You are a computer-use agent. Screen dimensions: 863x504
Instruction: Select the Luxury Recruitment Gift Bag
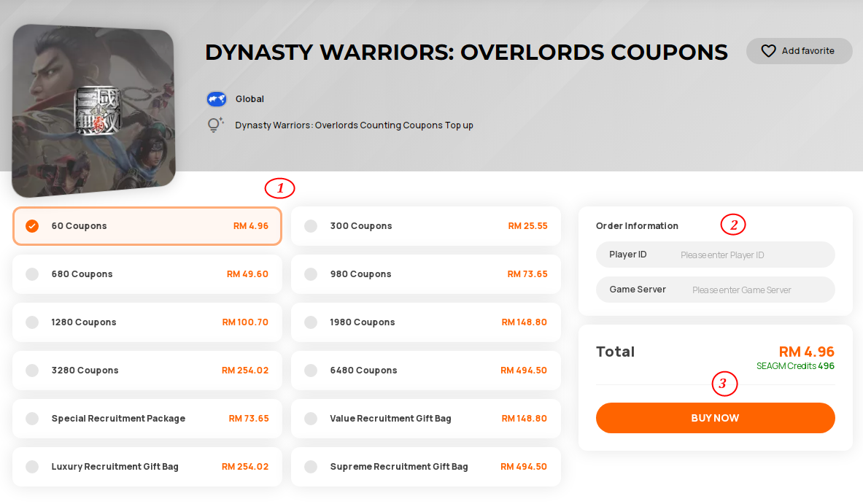[x=147, y=467]
